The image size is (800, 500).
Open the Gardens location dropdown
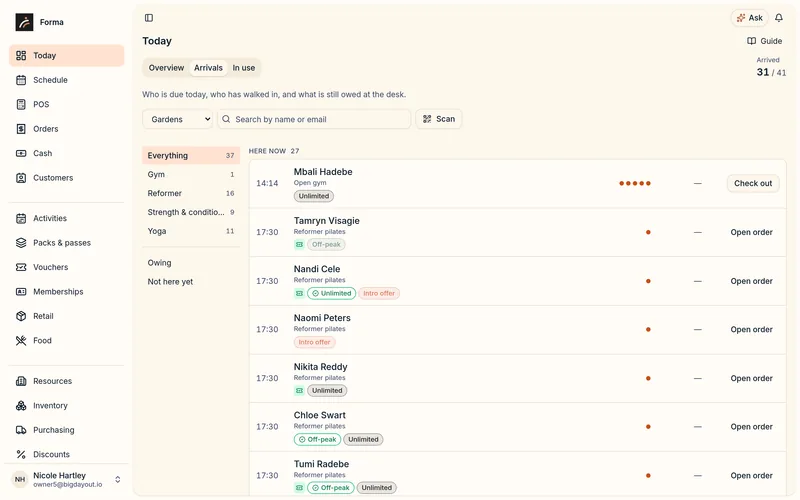coord(178,119)
